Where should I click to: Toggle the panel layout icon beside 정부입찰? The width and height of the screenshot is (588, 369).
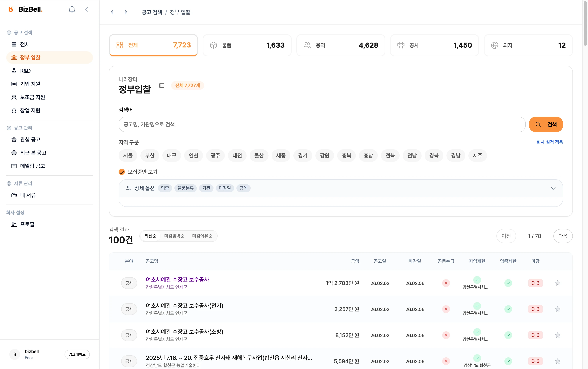tap(162, 85)
